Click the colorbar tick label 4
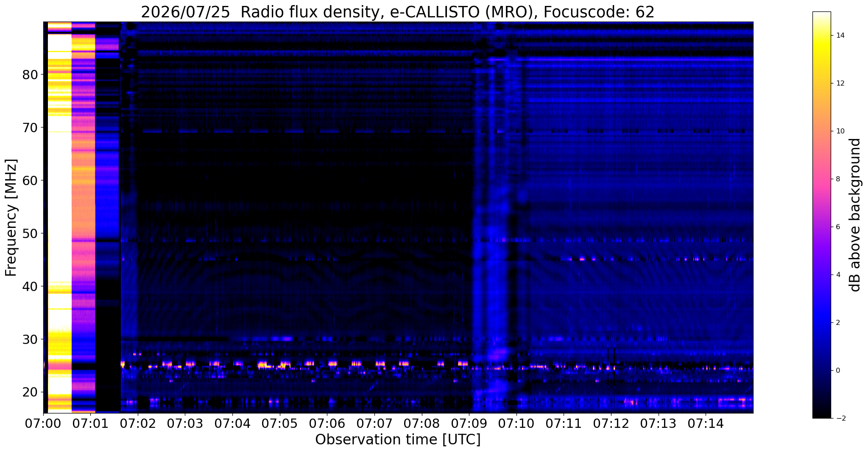 pyautogui.click(x=837, y=275)
